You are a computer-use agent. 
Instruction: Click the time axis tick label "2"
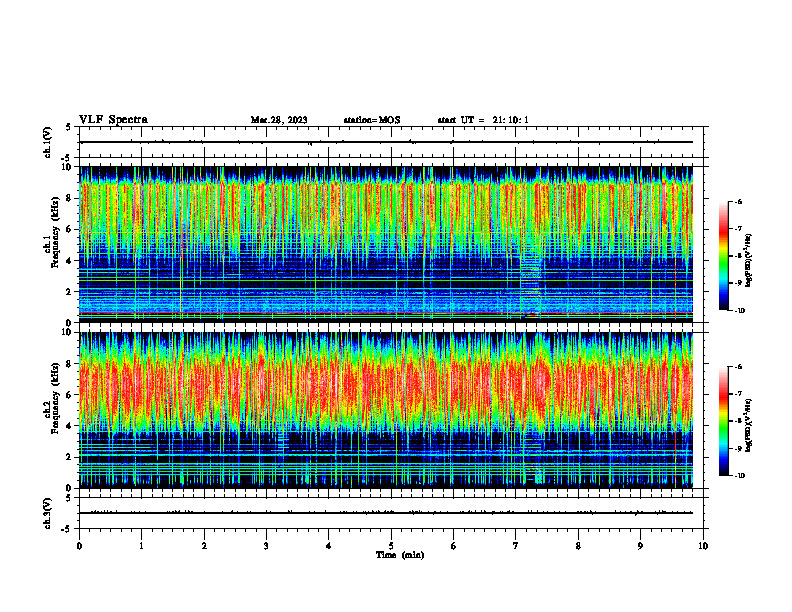coord(204,546)
